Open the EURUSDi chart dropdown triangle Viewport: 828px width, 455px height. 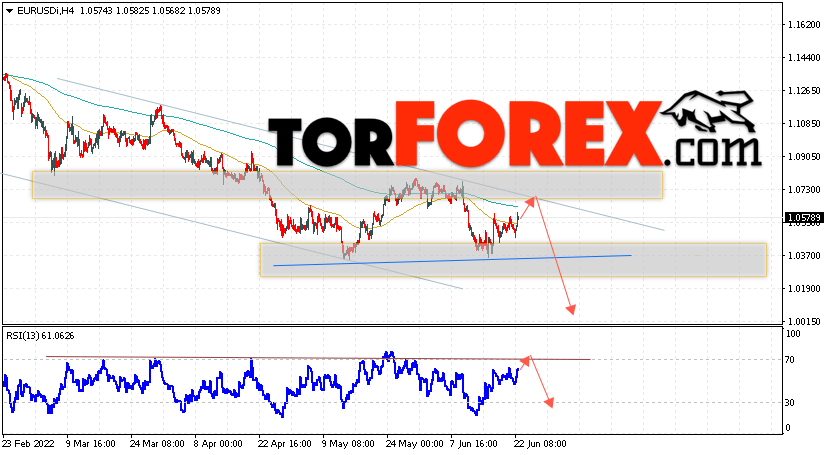pyautogui.click(x=10, y=11)
